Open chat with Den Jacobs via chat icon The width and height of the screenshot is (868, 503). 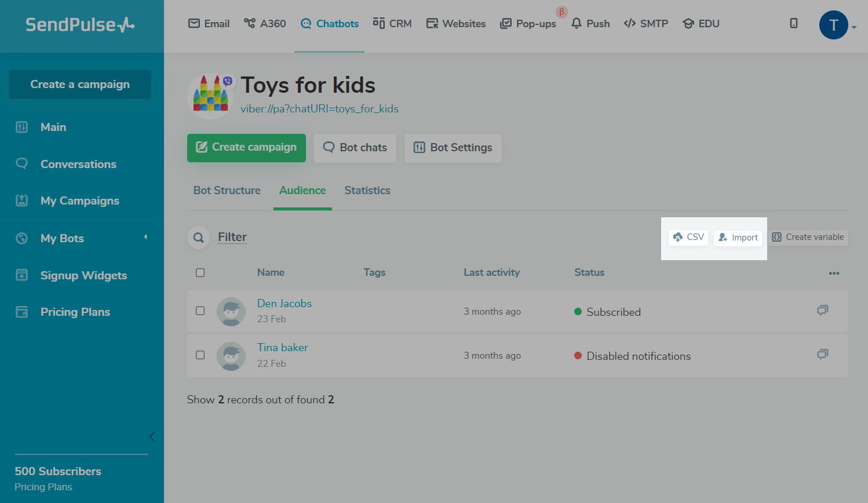tap(822, 311)
